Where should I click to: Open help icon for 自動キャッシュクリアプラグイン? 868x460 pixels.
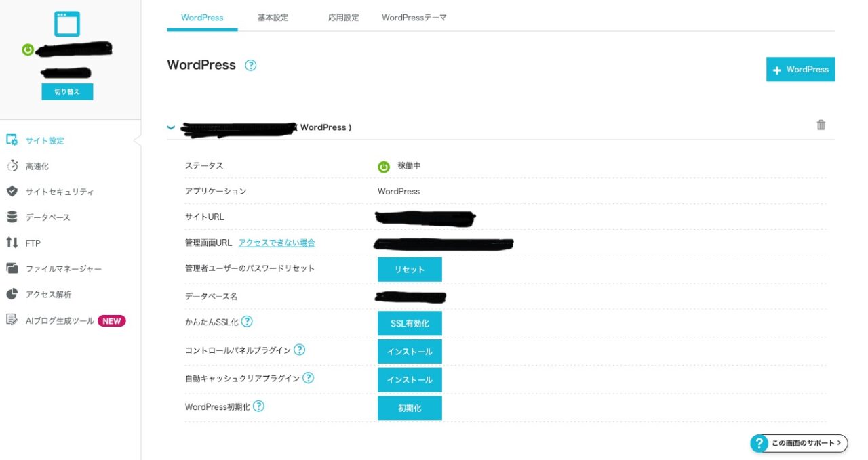308,378
